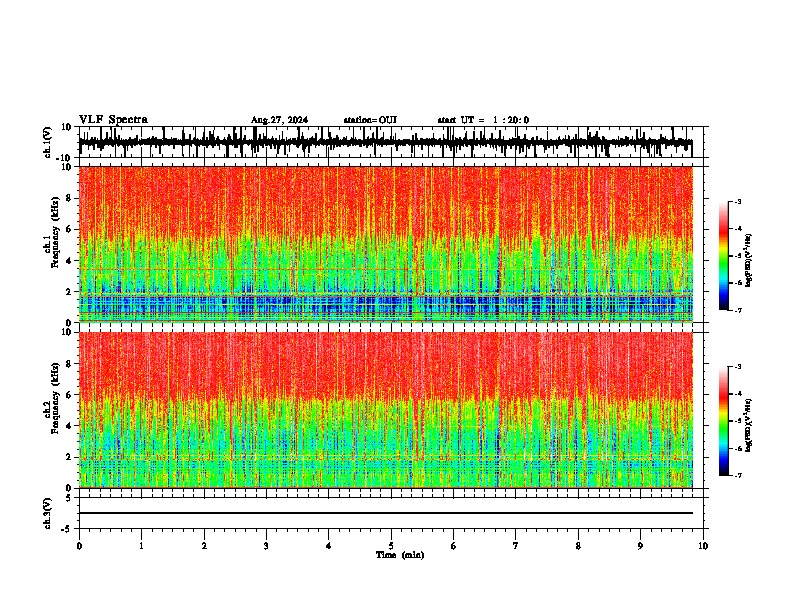This screenshot has width=792, height=612.
Task: Click the ch.1 color scale bar
Action: click(x=724, y=256)
